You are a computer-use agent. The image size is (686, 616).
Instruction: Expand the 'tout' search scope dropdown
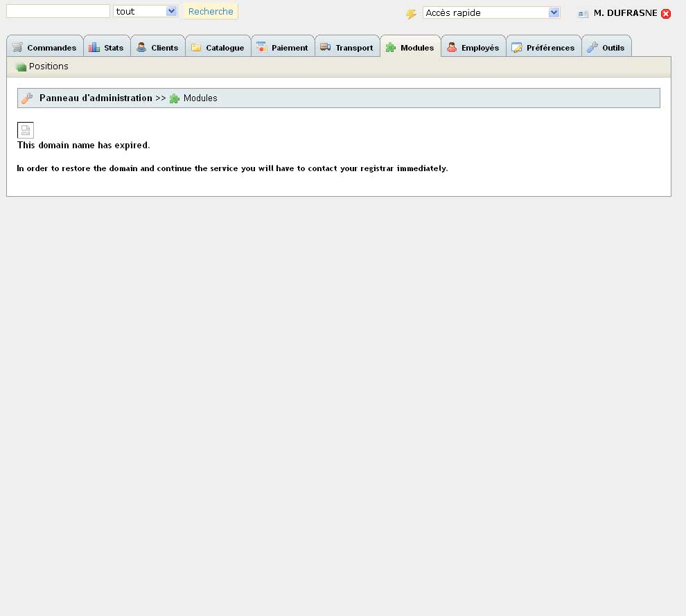click(146, 11)
